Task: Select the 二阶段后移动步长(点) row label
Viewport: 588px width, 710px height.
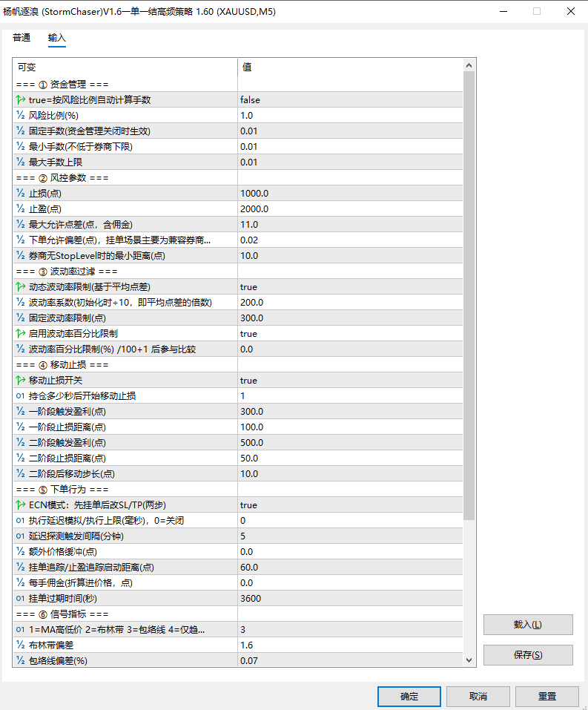Action: click(x=71, y=473)
